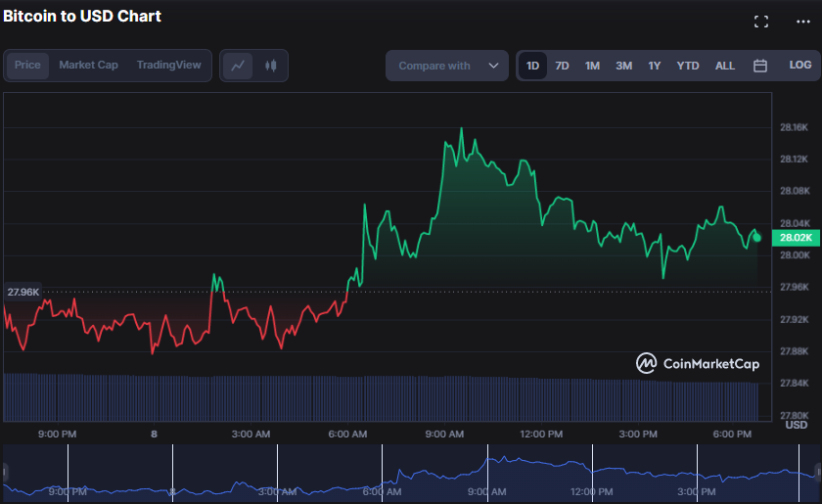Click the 12:00 PM x-axis label
Screen dimensions: 822x504
541,435
